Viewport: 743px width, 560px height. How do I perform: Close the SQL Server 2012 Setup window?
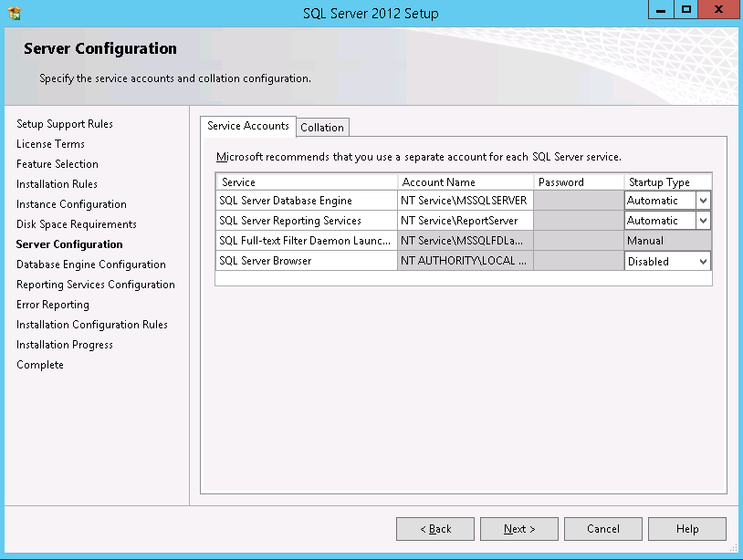(x=718, y=9)
